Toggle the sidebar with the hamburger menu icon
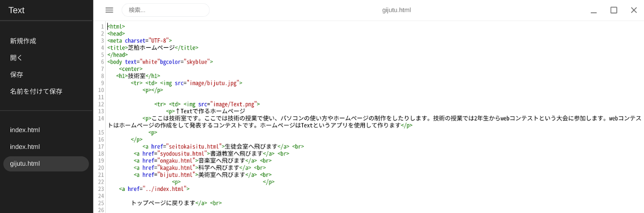Image resolution: width=644 pixels, height=213 pixels. tap(109, 10)
